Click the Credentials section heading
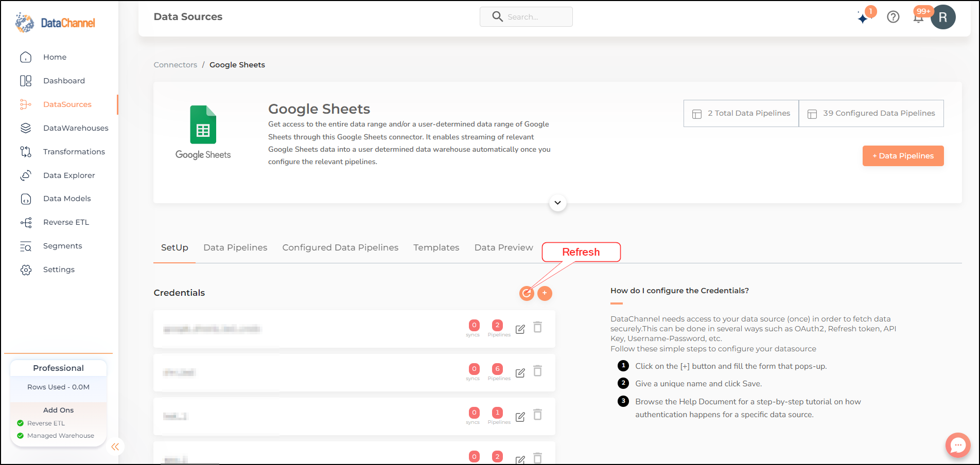This screenshot has height=465, width=980. click(x=179, y=293)
